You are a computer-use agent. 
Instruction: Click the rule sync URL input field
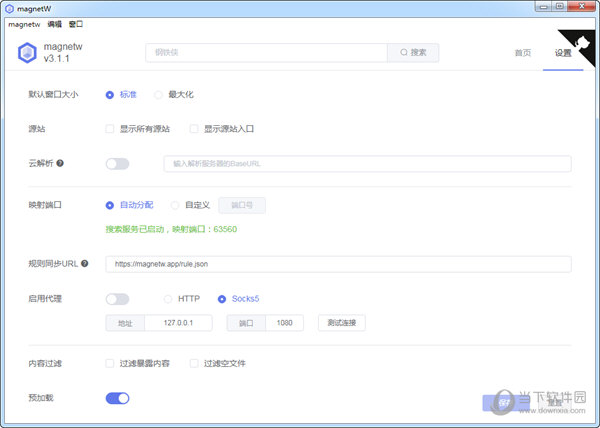tap(338, 264)
